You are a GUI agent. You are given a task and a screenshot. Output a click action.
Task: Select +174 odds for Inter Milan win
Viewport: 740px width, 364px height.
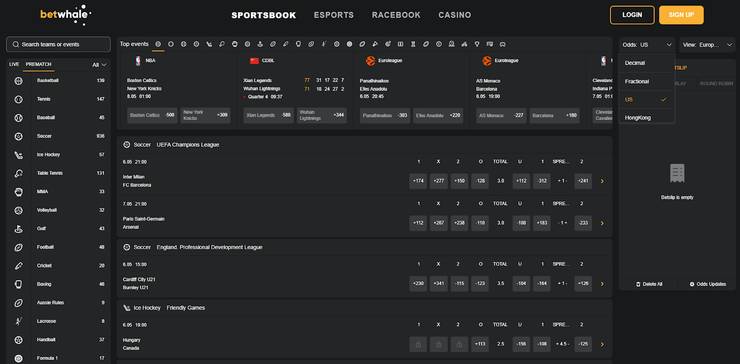(x=418, y=181)
